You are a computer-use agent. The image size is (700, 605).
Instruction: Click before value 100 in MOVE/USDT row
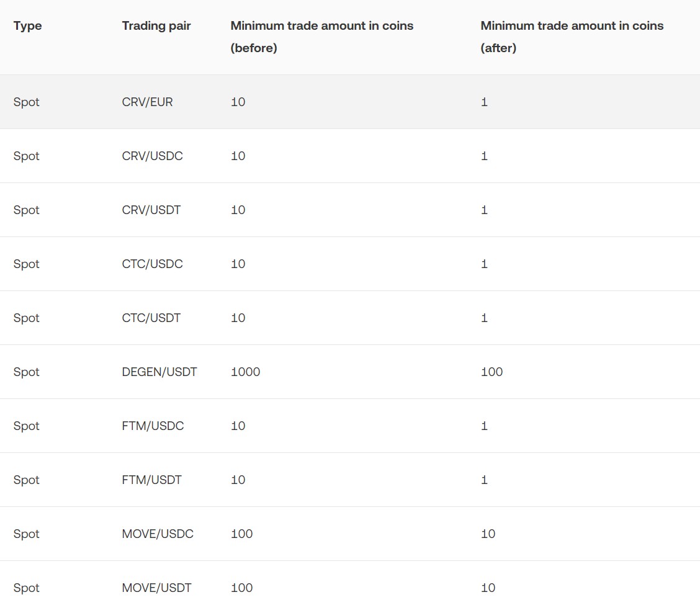tap(241, 588)
